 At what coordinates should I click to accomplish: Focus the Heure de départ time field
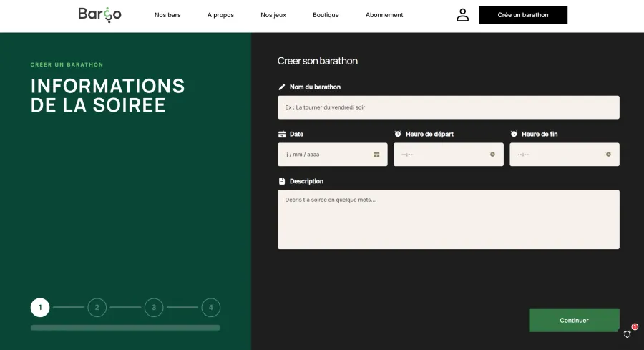point(449,155)
